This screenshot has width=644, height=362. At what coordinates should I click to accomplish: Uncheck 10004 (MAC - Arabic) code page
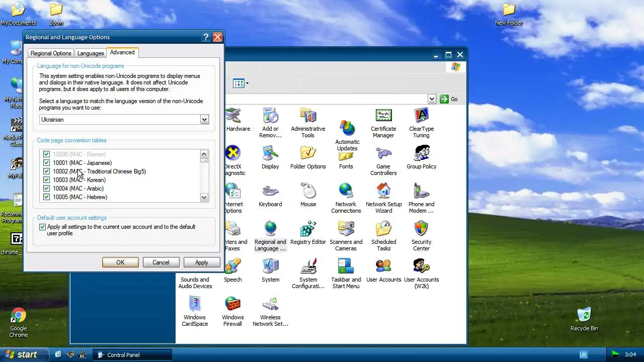pyautogui.click(x=46, y=189)
